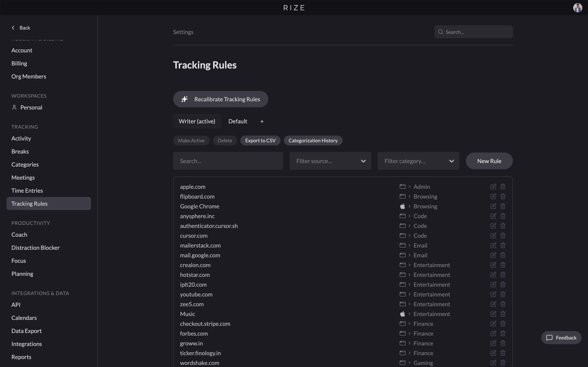Image resolution: width=588 pixels, height=367 pixels.
Task: Click the person icon beside Personal workspace
Action: pyautogui.click(x=14, y=107)
